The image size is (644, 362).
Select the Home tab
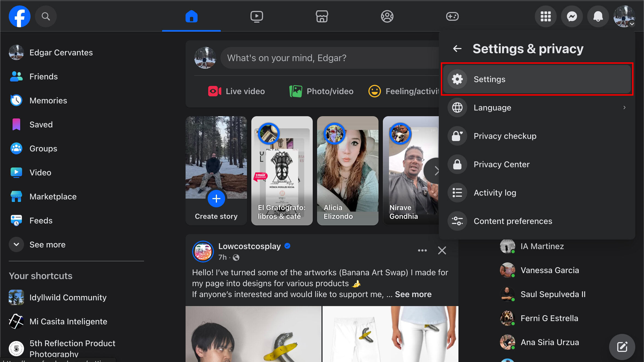191,16
